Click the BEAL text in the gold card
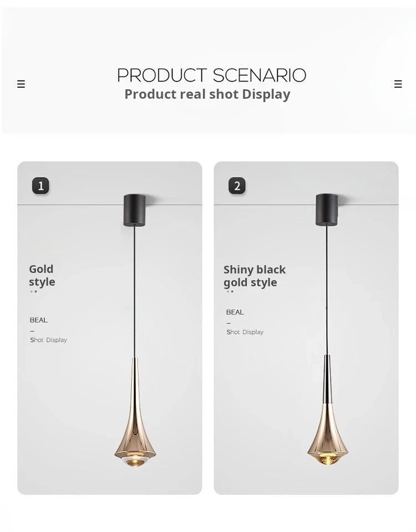 (39, 320)
